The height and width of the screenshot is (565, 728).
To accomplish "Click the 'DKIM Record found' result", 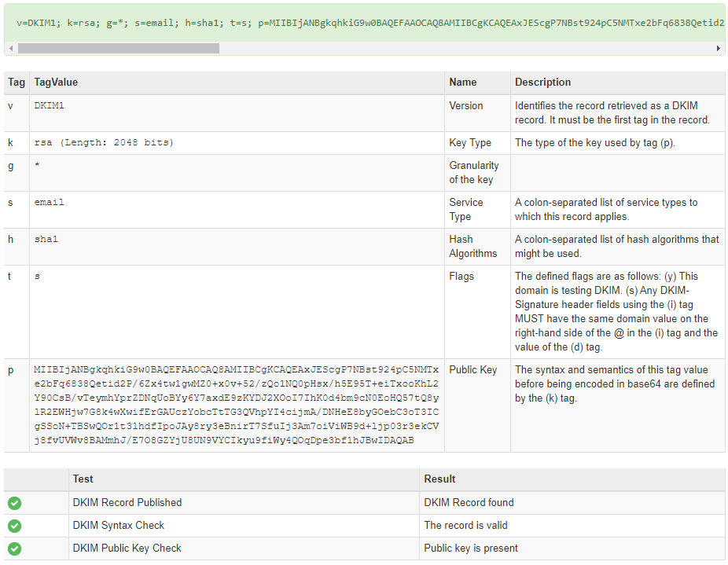I will point(469,503).
